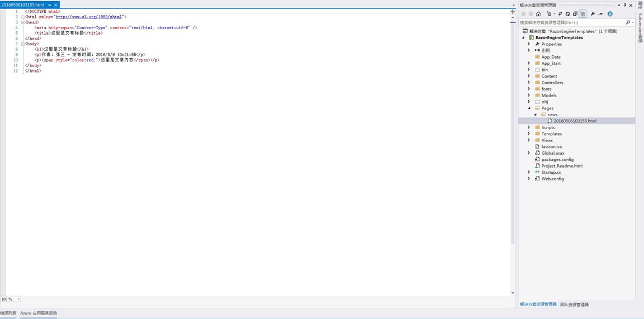Open the Solution Explorer window position menu arrow
The width and height of the screenshot is (644, 319).
click(x=619, y=5)
